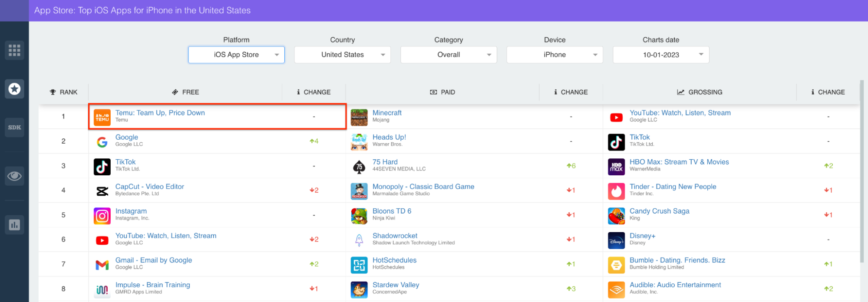This screenshot has height=302, width=868.
Task: Click the Heads Up! app icon
Action: pyautogui.click(x=359, y=142)
